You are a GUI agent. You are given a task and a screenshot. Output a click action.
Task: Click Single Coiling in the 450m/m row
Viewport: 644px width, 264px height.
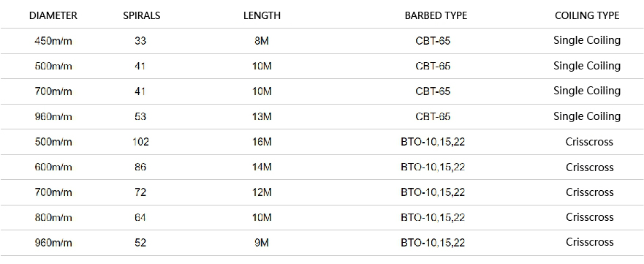click(x=587, y=40)
